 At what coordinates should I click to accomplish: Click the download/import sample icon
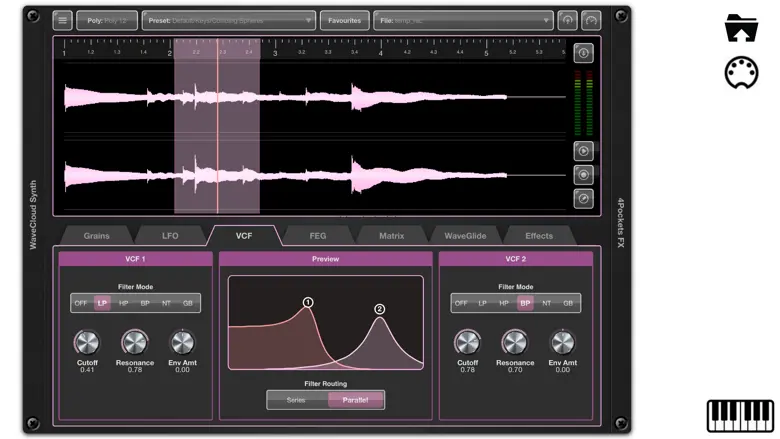(x=584, y=53)
